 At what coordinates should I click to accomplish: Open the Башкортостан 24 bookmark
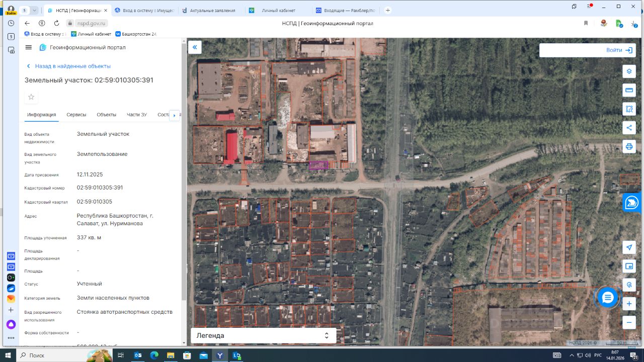coord(136,34)
